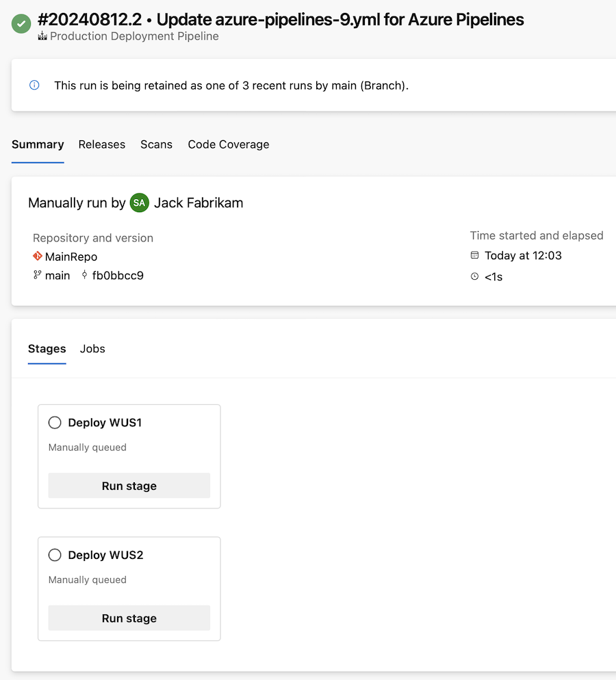Click the MainRepo git repository icon
The width and height of the screenshot is (616, 680).
click(38, 257)
